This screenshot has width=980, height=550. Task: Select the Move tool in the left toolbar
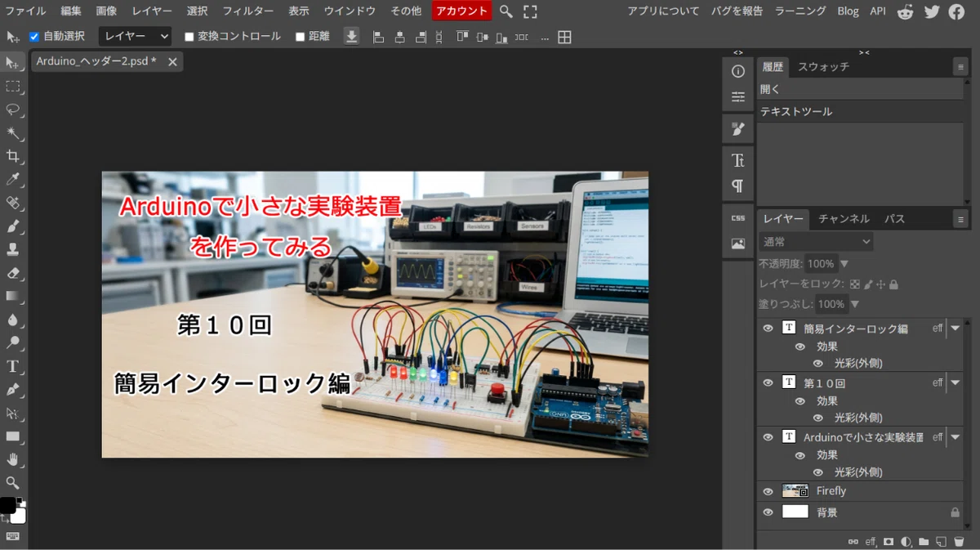coord(13,64)
